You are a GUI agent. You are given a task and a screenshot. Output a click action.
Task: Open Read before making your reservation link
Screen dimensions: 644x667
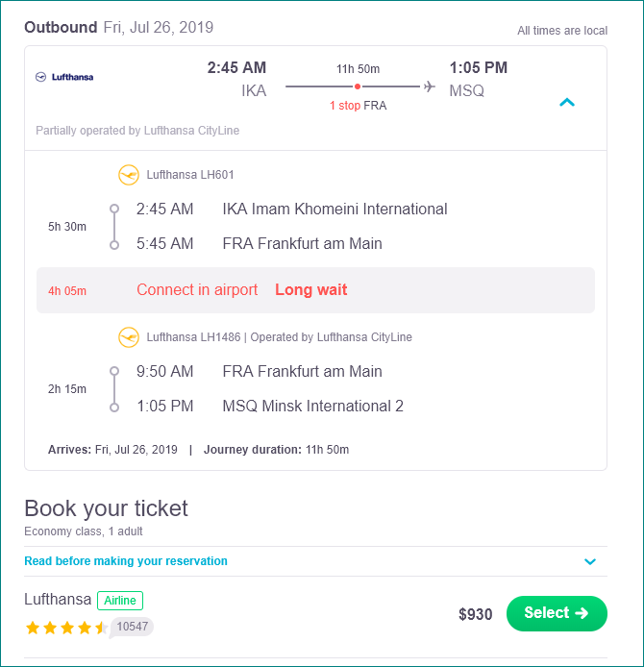pyautogui.click(x=126, y=561)
